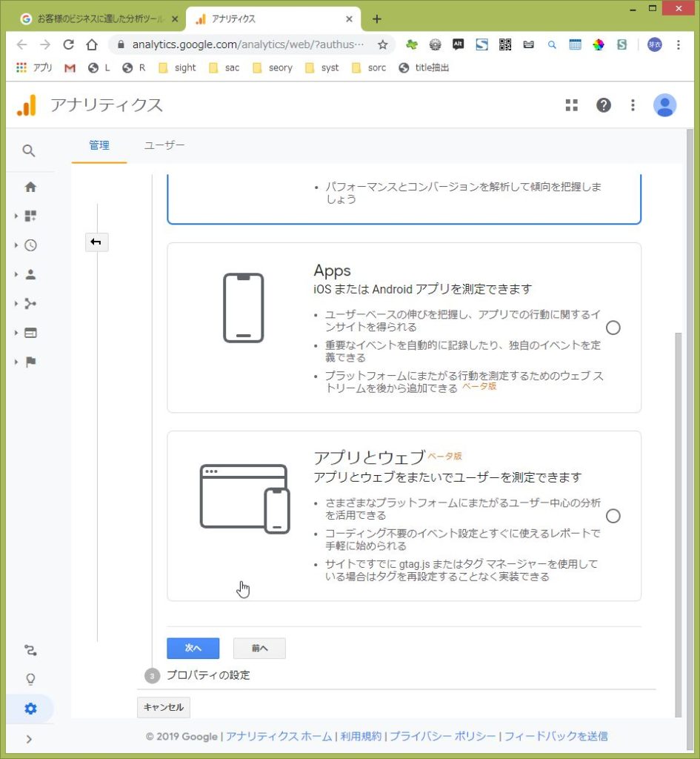Open the Attribution icon in sidebar
The width and height of the screenshot is (700, 759).
pos(30,650)
